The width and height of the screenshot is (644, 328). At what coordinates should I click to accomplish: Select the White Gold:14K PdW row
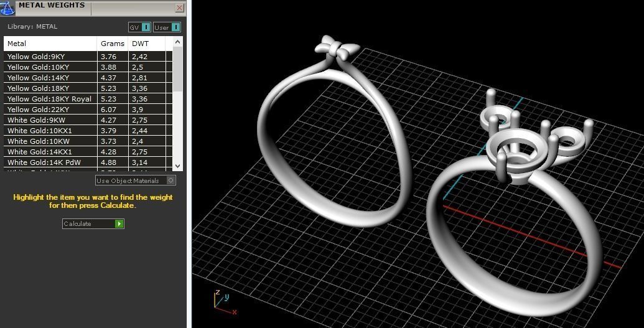88,162
